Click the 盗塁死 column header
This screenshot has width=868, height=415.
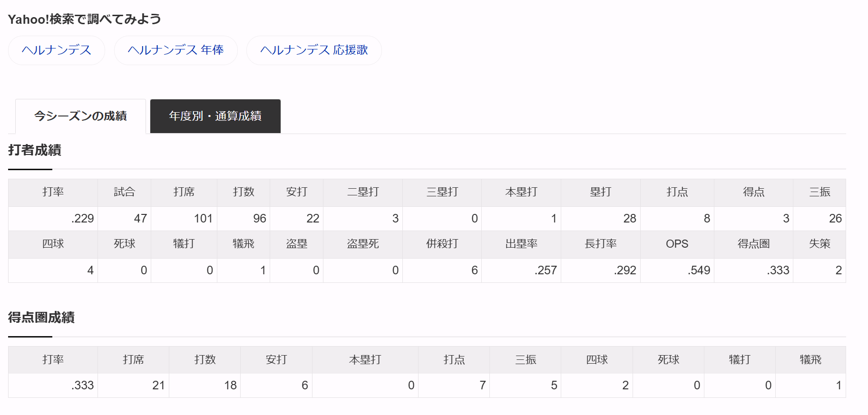pos(362,244)
